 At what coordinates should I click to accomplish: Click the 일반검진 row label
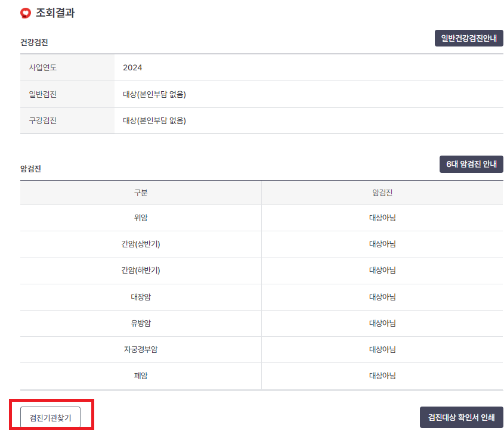click(43, 94)
